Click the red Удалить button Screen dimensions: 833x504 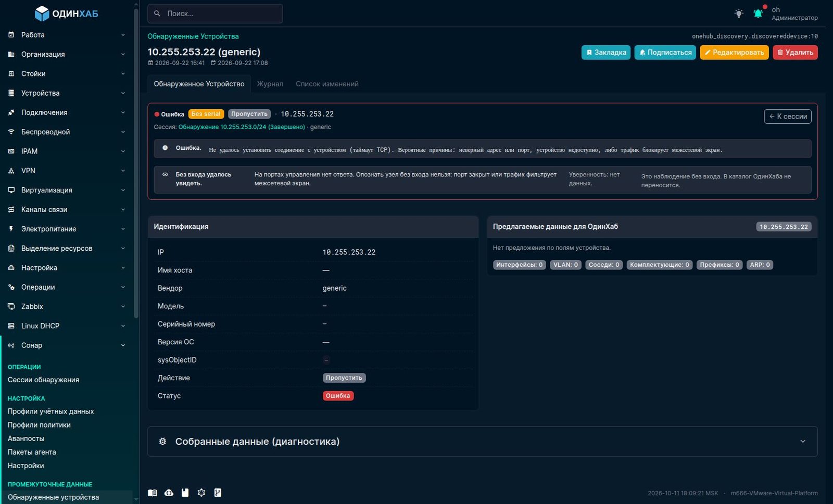(x=795, y=53)
